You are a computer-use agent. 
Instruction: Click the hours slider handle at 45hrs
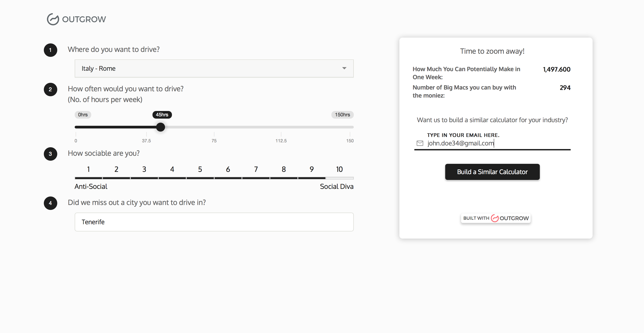click(161, 127)
